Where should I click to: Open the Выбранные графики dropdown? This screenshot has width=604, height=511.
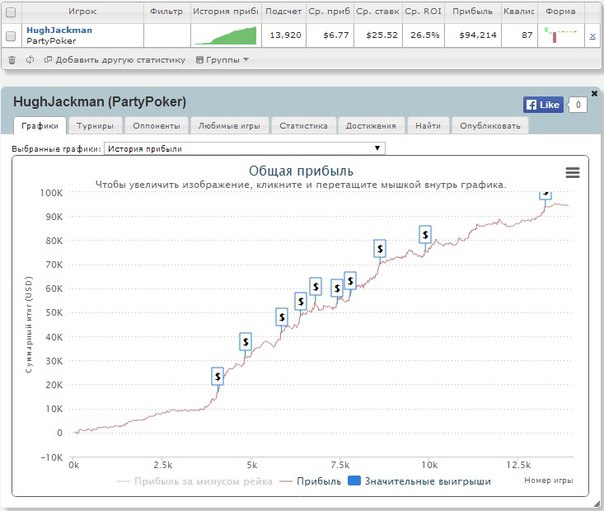point(244,148)
